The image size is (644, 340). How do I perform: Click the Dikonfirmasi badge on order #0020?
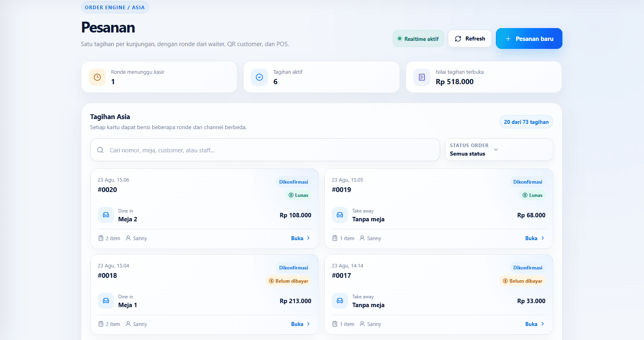tap(294, 182)
